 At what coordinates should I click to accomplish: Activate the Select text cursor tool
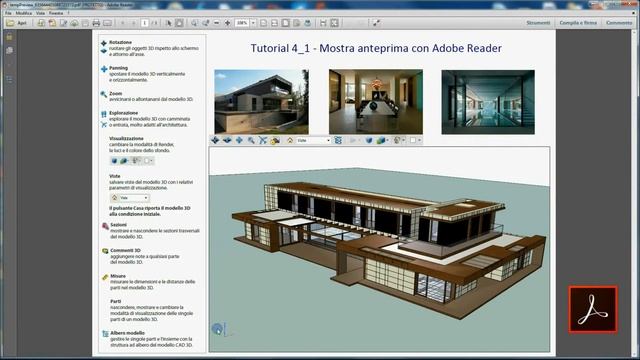[x=168, y=23]
